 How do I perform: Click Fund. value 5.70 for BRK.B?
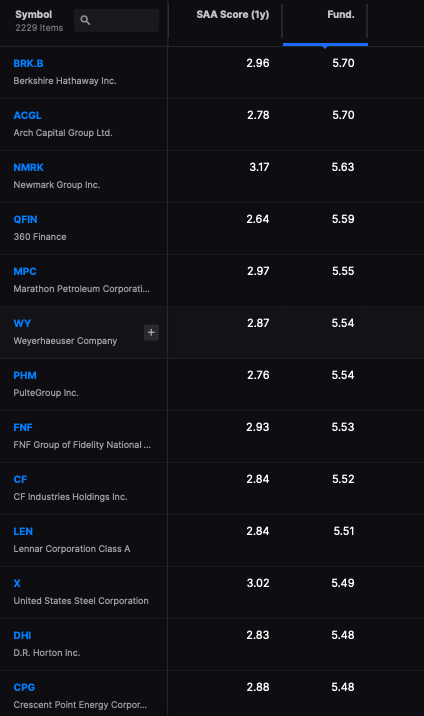click(x=343, y=63)
